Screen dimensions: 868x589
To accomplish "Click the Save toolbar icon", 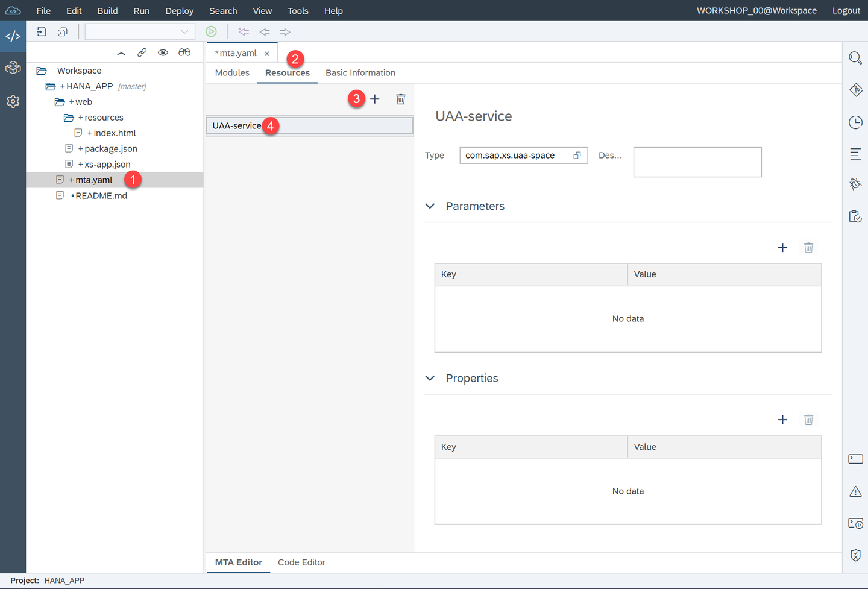I will (x=42, y=32).
